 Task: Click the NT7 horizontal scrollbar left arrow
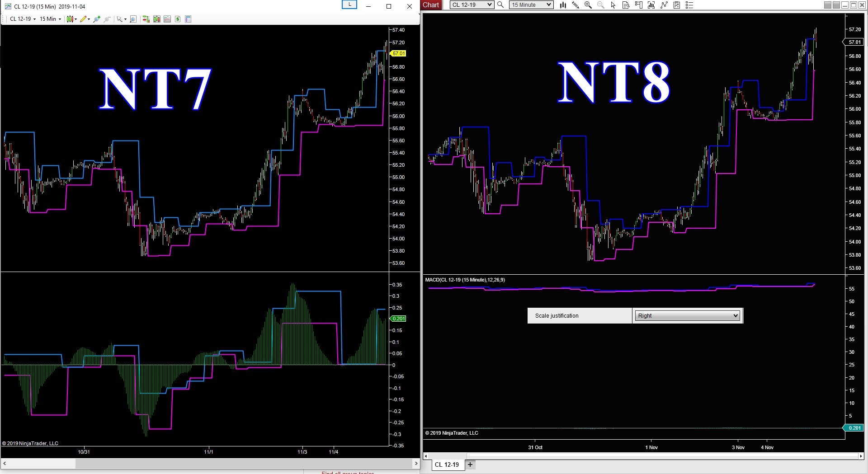pyautogui.click(x=5, y=464)
